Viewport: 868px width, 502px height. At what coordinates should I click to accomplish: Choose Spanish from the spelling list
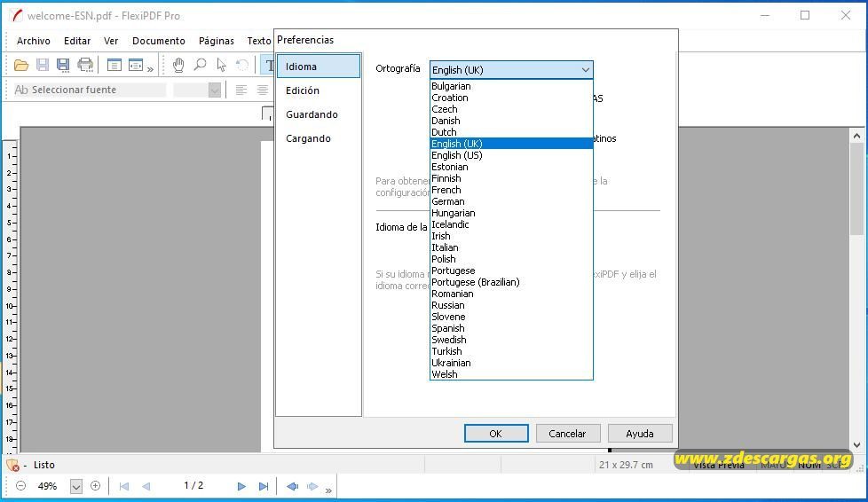point(511,328)
